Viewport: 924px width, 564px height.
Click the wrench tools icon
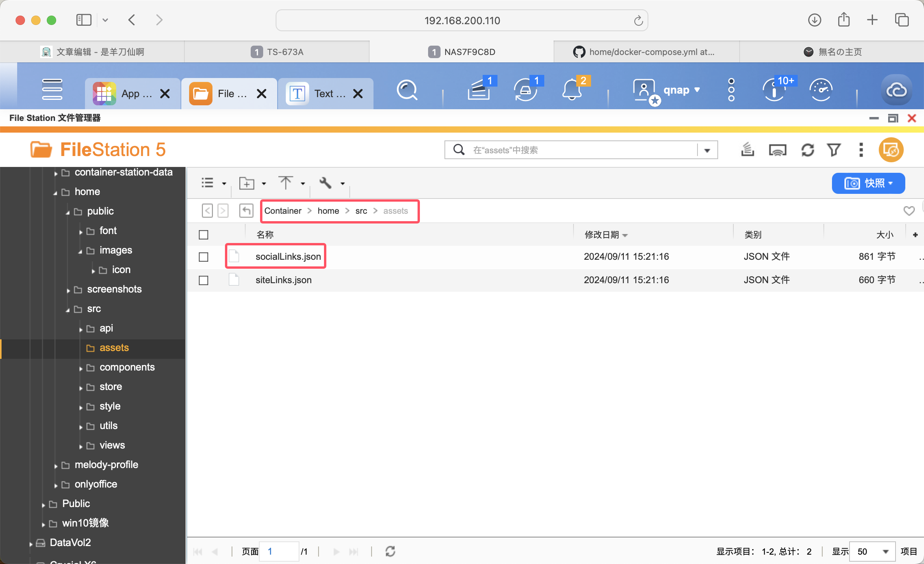326,183
